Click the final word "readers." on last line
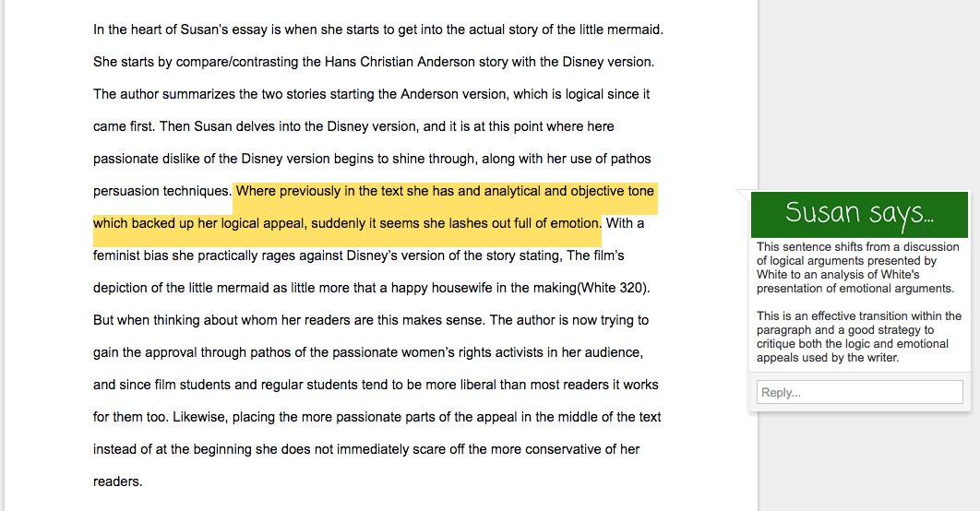The width and height of the screenshot is (980, 511). 117,481
